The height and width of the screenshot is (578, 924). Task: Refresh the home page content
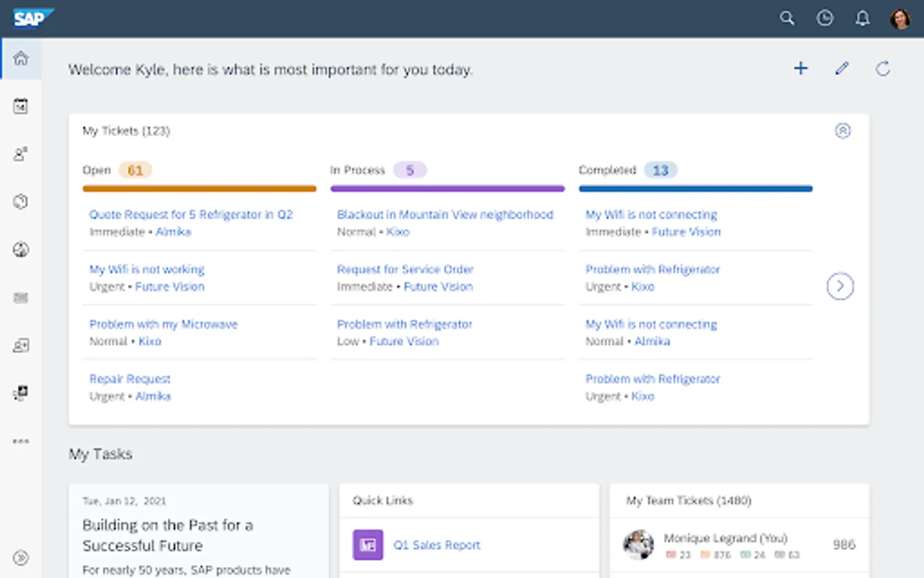(x=883, y=69)
